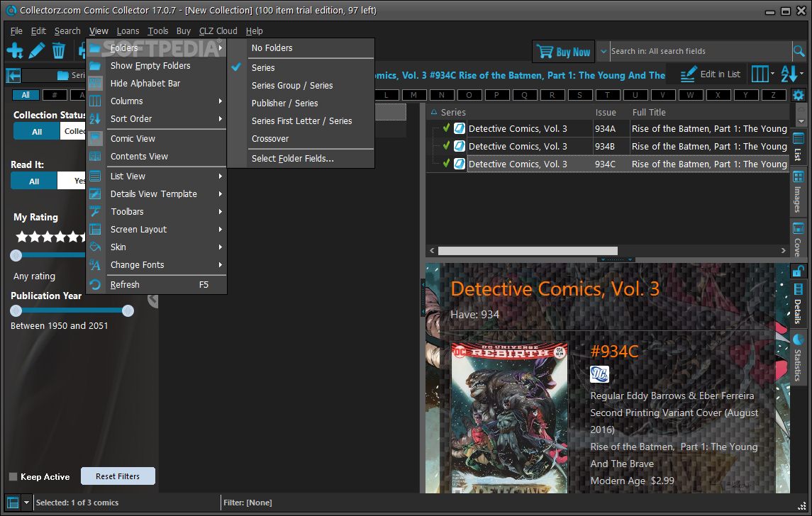This screenshot has width=812, height=516.
Task: Click the All alphabet filter button
Action: tap(26, 95)
